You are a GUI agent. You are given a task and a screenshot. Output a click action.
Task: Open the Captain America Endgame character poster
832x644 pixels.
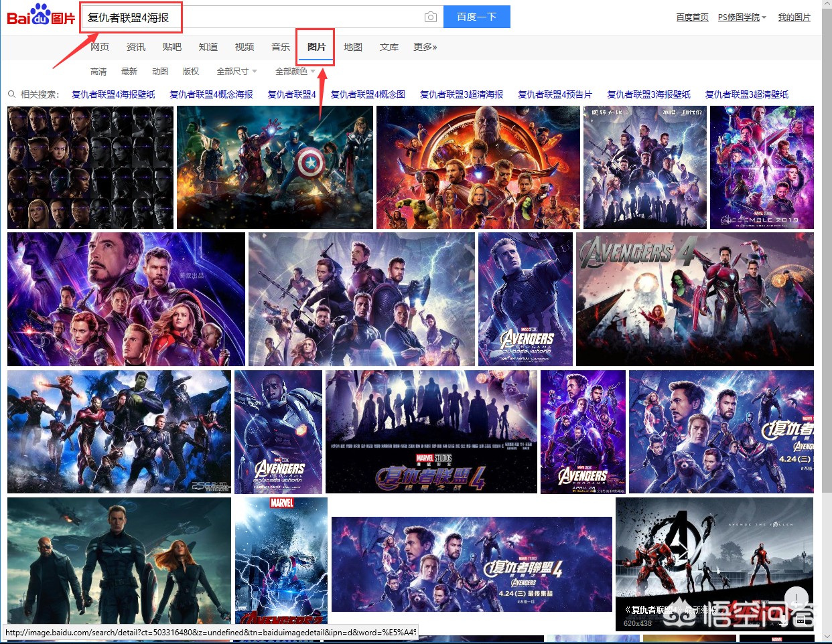point(526,299)
